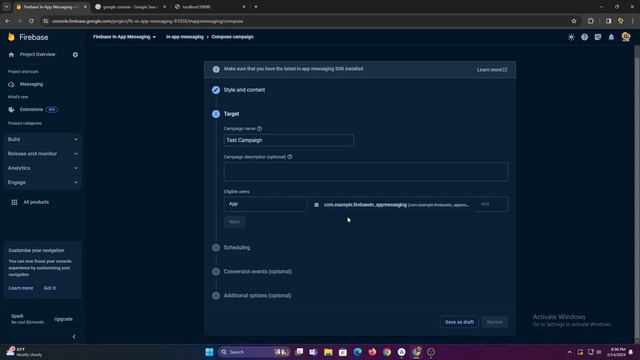Show Campaign description help tooltip icon

click(x=289, y=157)
